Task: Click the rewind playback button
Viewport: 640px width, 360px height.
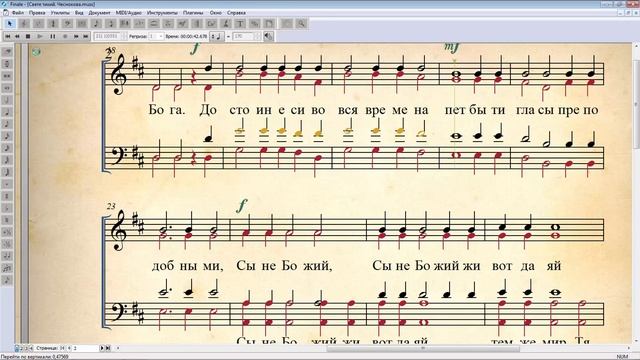Action: pyautogui.click(x=17, y=36)
